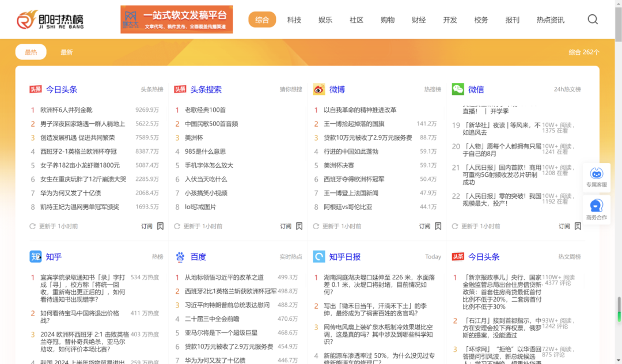Screen dimensions: 622x364
Task: Click the 微博 logo icon
Action: (319, 89)
